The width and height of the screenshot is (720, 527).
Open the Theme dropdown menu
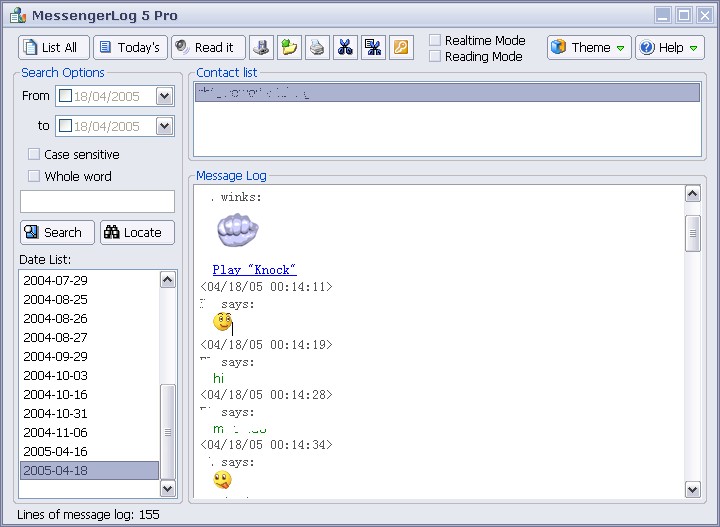click(x=589, y=48)
